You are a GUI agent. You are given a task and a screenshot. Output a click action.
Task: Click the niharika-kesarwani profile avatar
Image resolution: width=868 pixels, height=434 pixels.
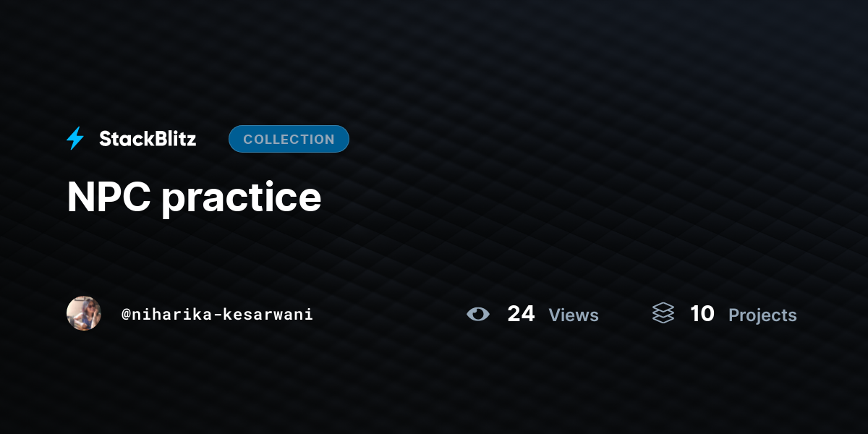(x=84, y=313)
